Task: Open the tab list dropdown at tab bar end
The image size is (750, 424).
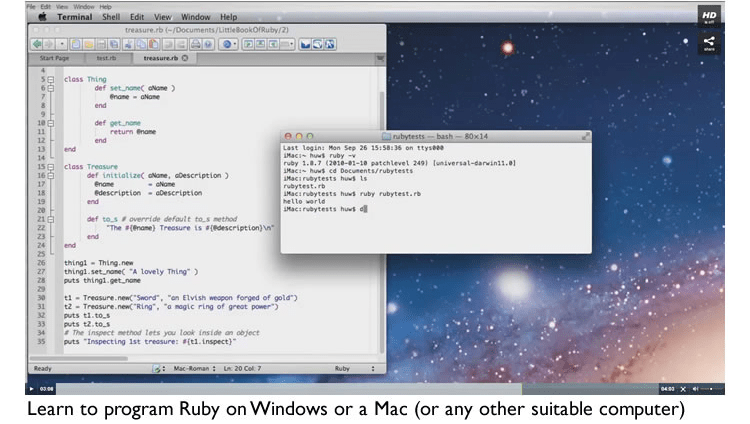Action: [x=380, y=58]
